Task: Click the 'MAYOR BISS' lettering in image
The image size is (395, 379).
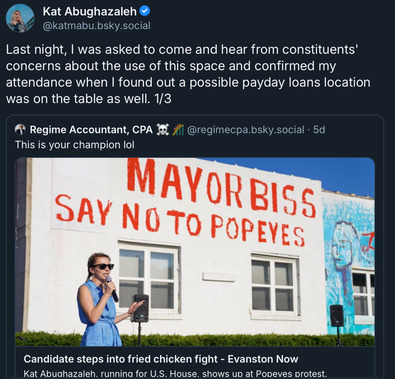Action: (x=222, y=187)
